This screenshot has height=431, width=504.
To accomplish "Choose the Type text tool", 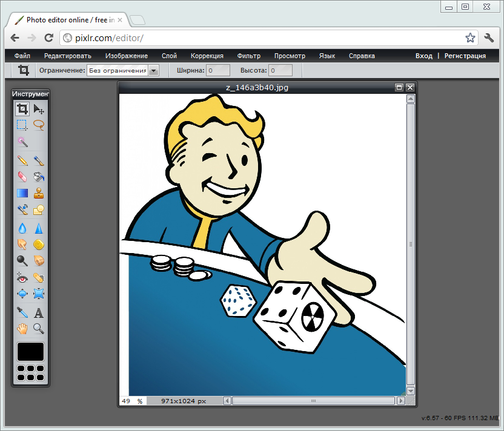I will coord(39,312).
